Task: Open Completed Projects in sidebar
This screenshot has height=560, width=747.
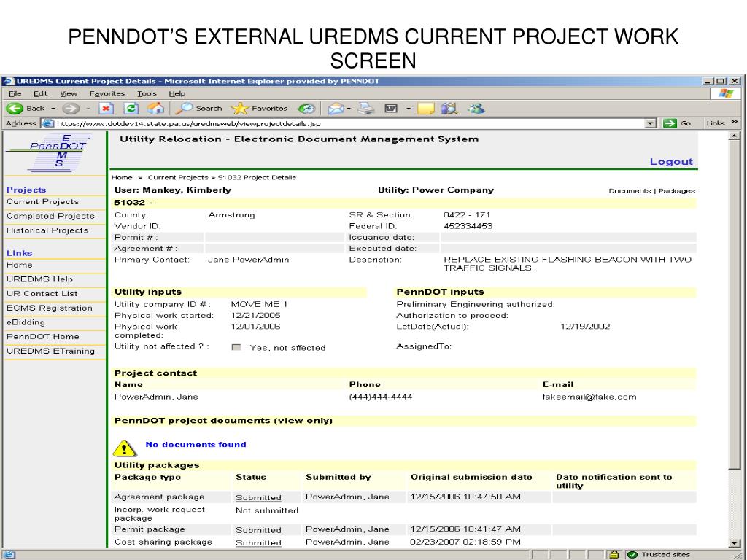Action: (50, 216)
